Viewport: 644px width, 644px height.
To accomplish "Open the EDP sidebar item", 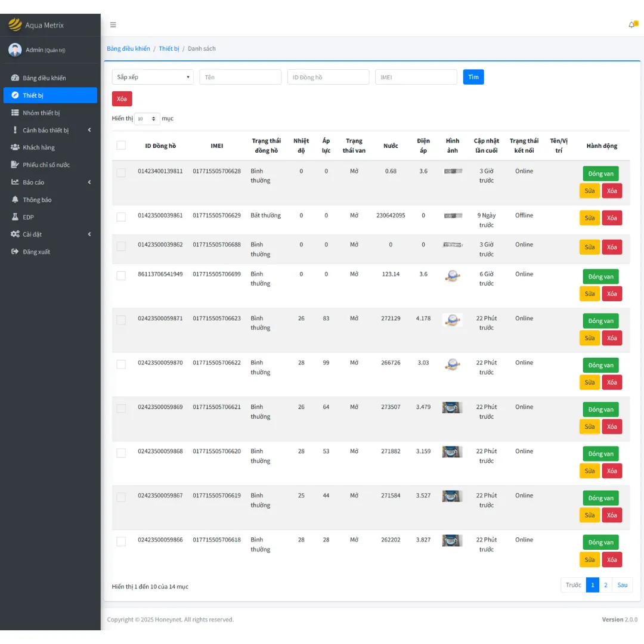I will tap(28, 217).
